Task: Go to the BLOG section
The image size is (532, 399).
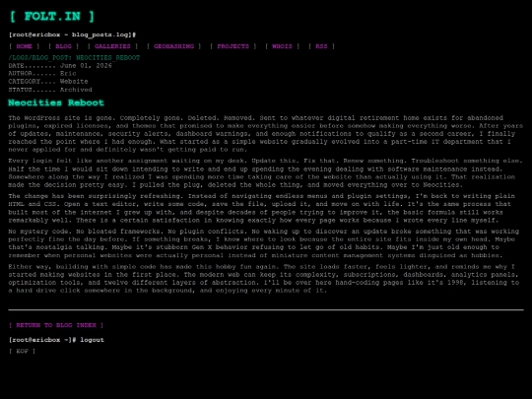Action: click(x=63, y=46)
